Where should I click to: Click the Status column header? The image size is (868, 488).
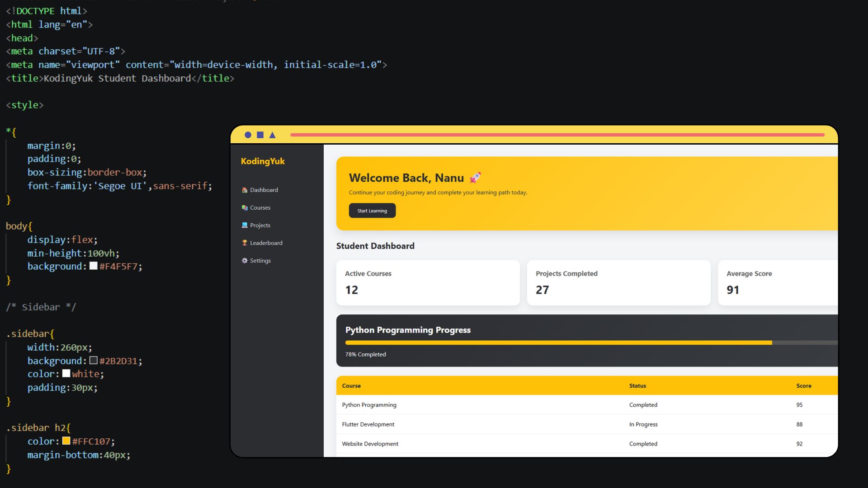(x=637, y=385)
